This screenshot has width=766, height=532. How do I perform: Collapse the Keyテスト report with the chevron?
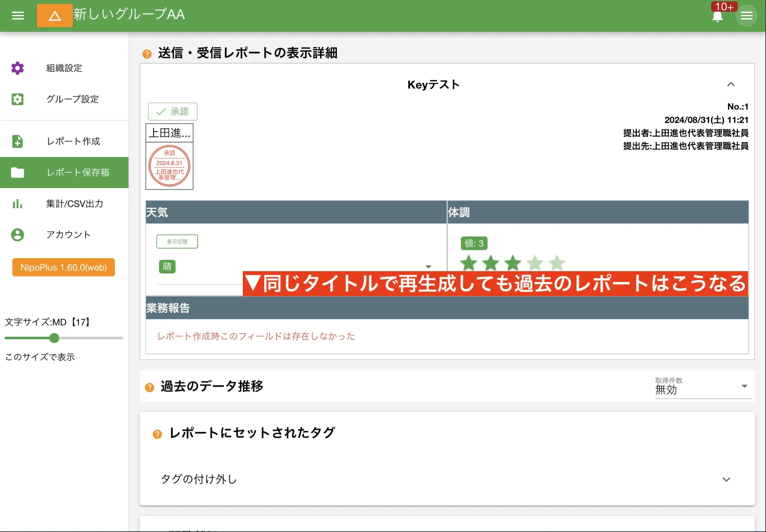click(732, 85)
